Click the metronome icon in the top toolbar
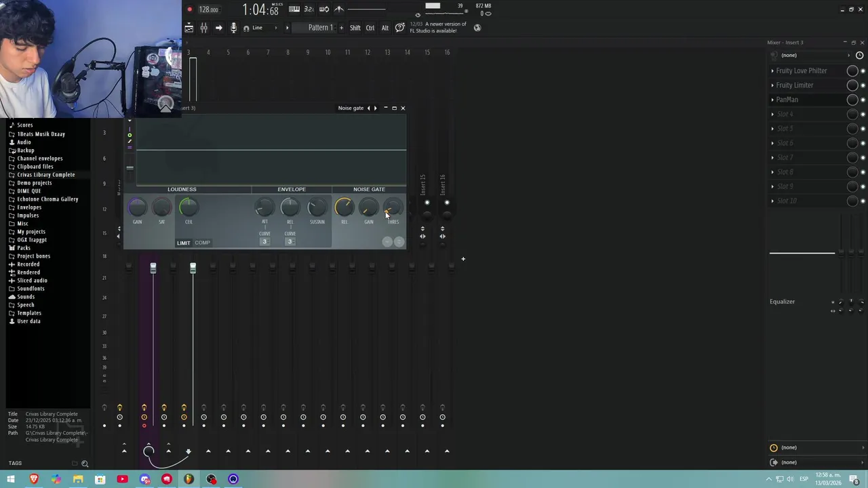Viewport: 868px width, 488px height. pyautogui.click(x=339, y=9)
